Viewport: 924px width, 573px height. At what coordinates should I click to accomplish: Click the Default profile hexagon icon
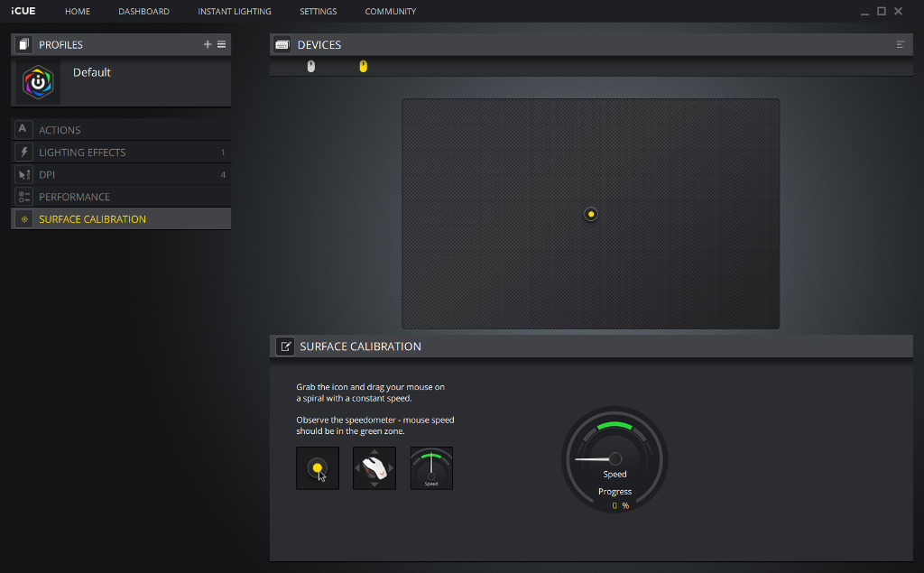click(x=38, y=82)
